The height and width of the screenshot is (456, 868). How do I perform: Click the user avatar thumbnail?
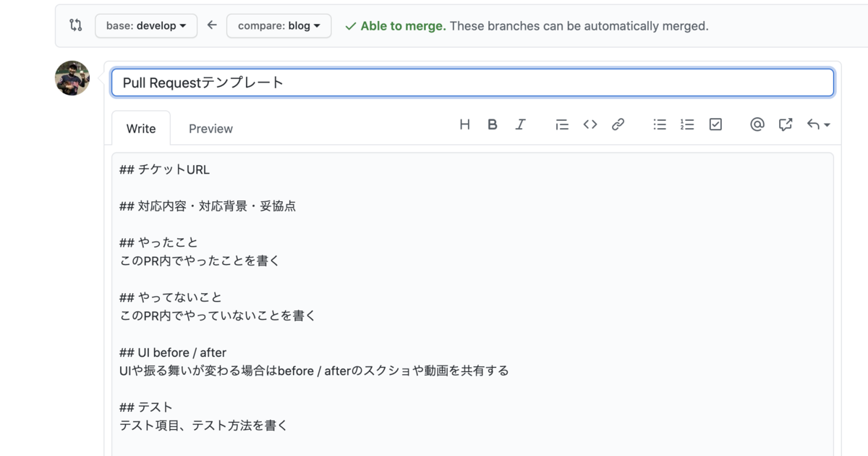[x=72, y=78]
